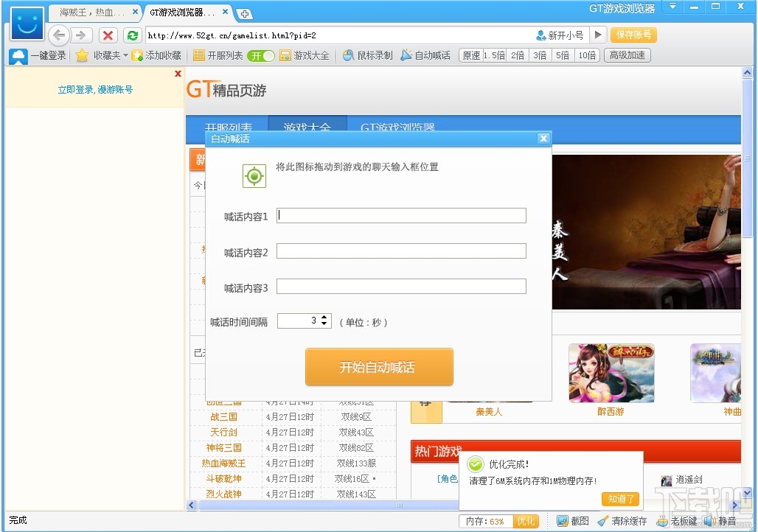Click 鼠标录制 mouse recorder
Image resolution: width=758 pixels, height=532 pixels.
367,55
